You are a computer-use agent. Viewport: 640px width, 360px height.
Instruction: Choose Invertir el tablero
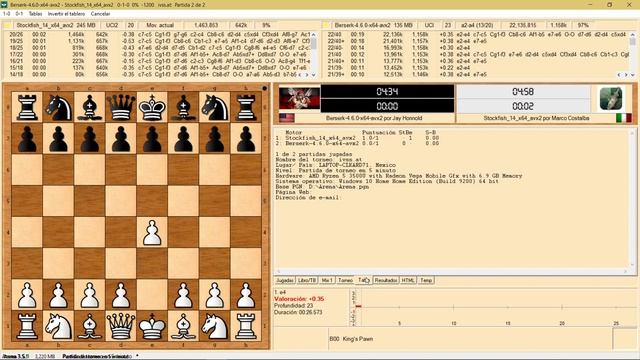click(x=66, y=13)
